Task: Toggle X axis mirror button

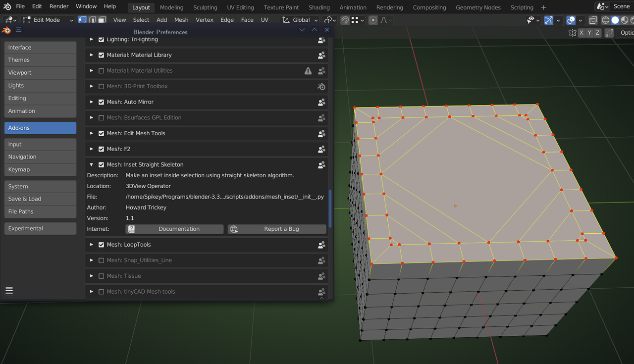Action: click(x=581, y=33)
